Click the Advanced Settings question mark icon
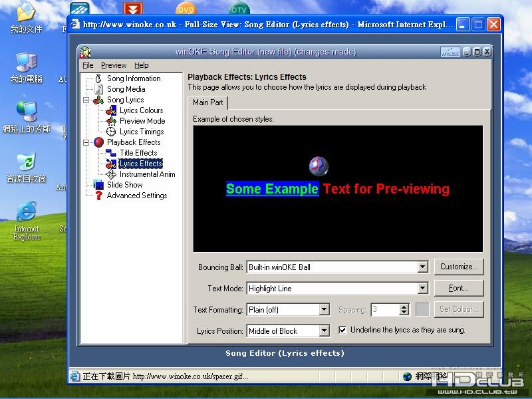This screenshot has height=399, width=532. [98, 196]
